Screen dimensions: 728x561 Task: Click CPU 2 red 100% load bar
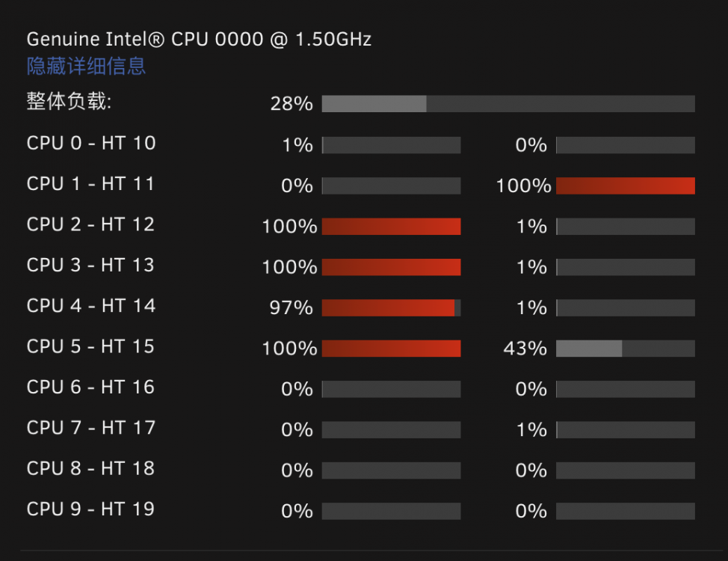[391, 227]
